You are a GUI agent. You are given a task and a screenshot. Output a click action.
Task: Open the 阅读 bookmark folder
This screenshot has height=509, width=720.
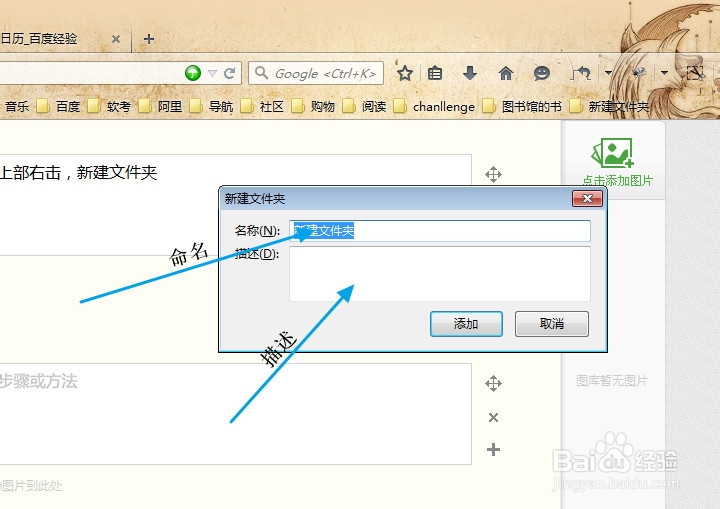tap(364, 107)
